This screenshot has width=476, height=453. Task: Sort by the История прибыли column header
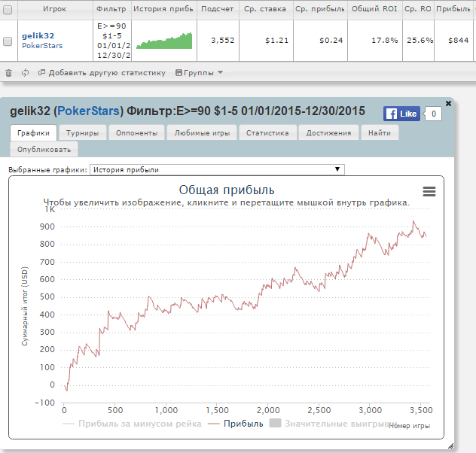(x=164, y=9)
